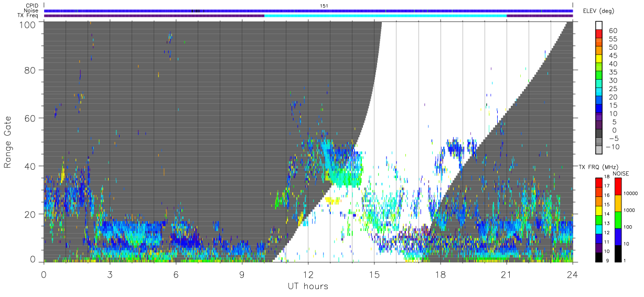Select the '151' CPID value above the plot
Screen dimensions: 644x297
(x=324, y=5)
